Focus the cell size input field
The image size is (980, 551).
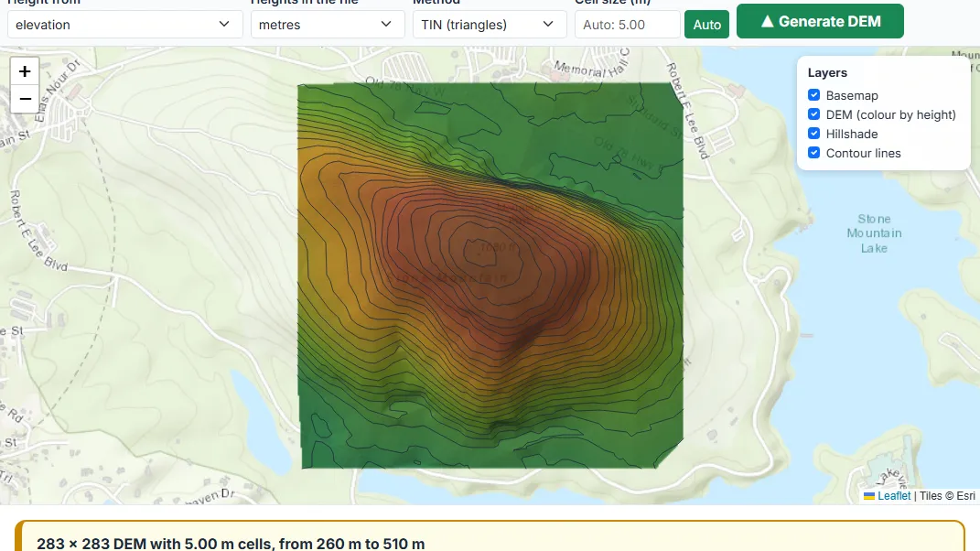[x=627, y=25]
